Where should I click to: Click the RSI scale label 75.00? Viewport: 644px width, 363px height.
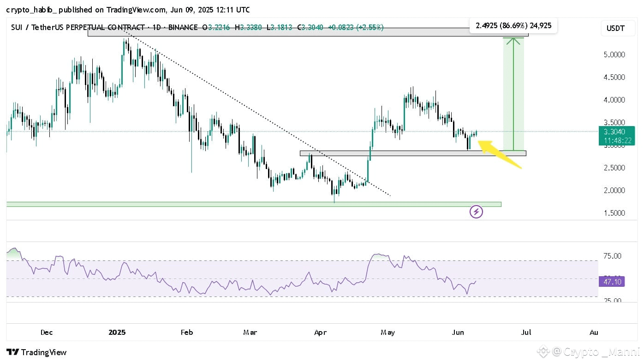(x=612, y=256)
